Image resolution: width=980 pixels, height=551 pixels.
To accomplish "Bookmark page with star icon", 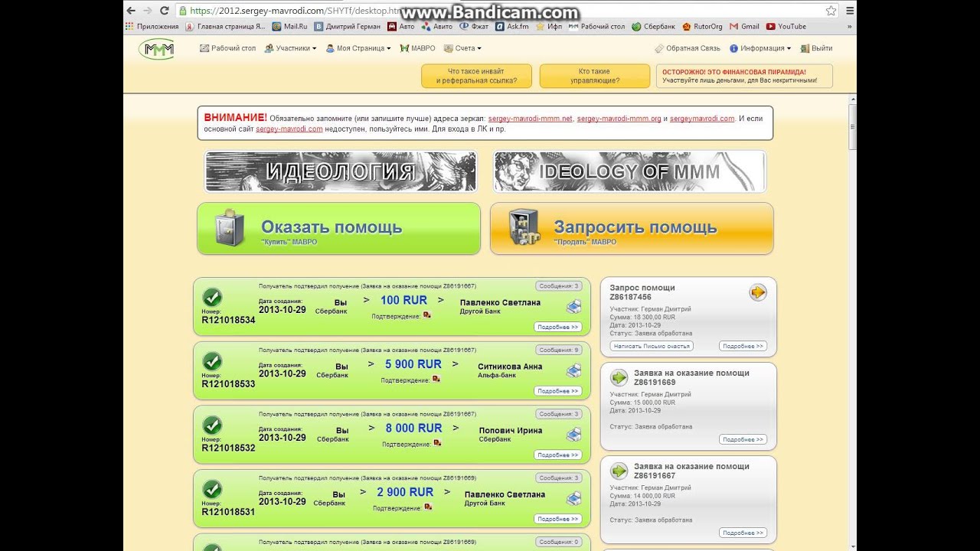I will (831, 11).
